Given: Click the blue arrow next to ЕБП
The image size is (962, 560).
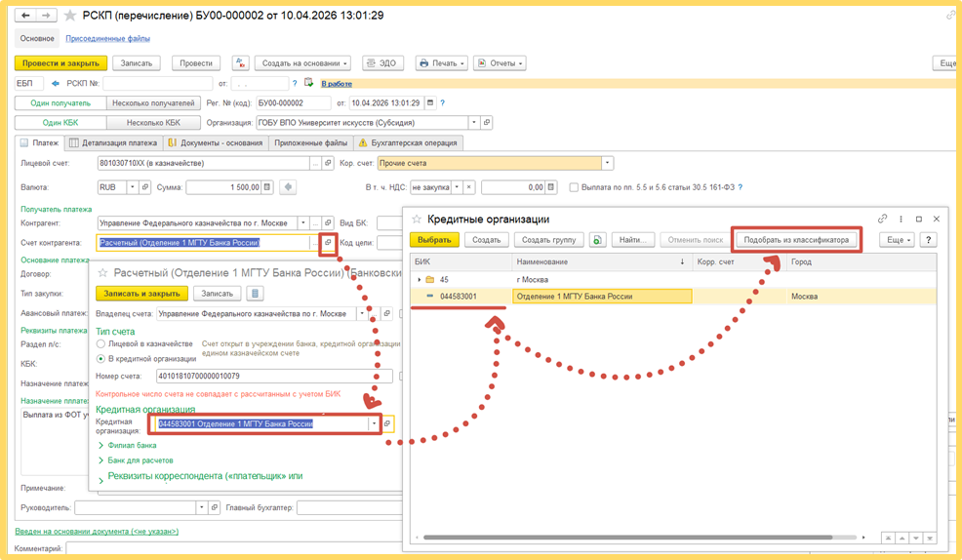Looking at the screenshot, I should pyautogui.click(x=56, y=84).
